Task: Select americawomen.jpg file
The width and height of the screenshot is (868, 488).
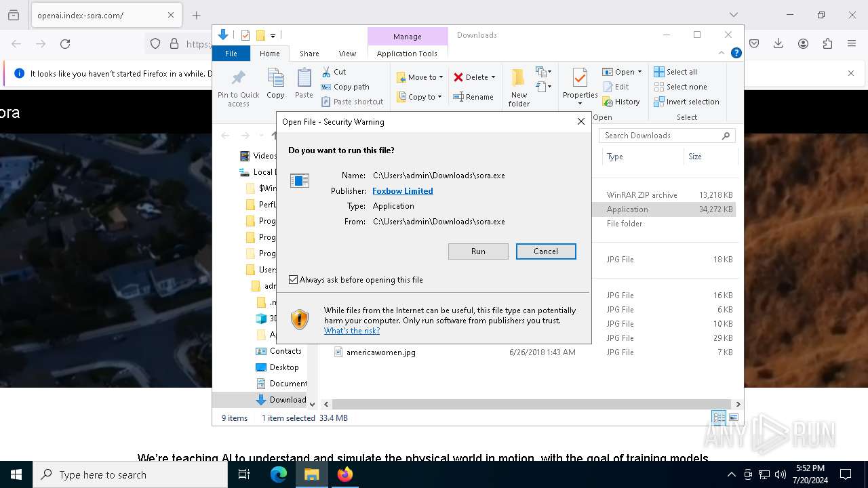Action: (x=380, y=352)
